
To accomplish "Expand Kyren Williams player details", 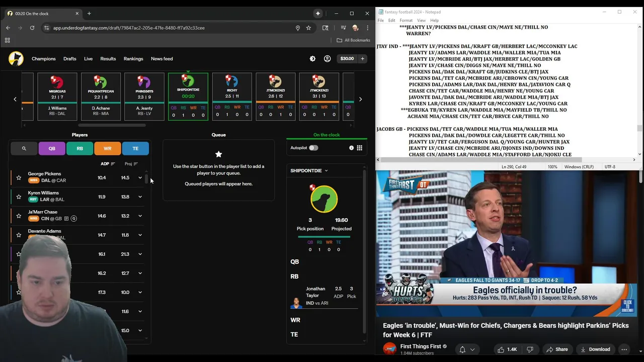I will tap(140, 197).
